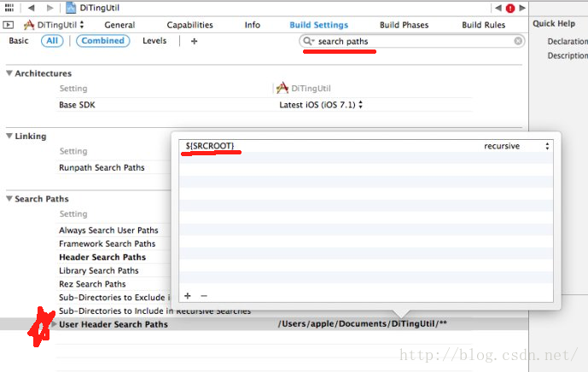Collapse the Linking section
The height and width of the screenshot is (372, 588).
(x=9, y=136)
